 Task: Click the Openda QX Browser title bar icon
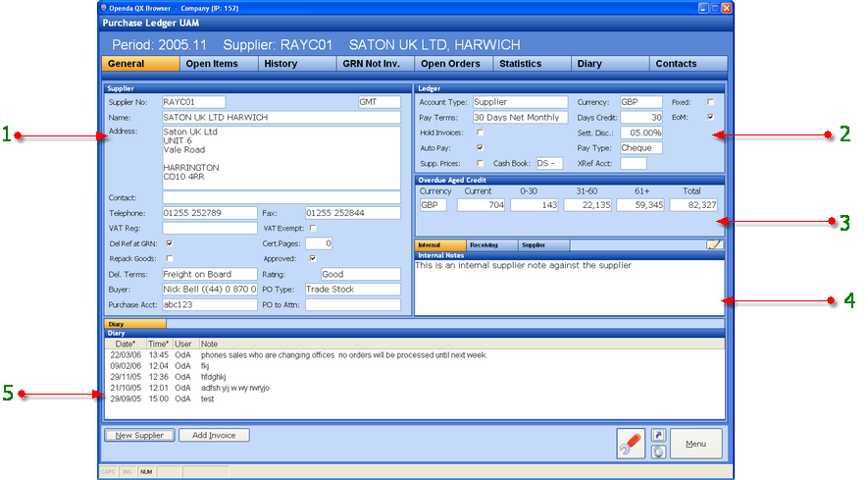pyautogui.click(x=104, y=8)
